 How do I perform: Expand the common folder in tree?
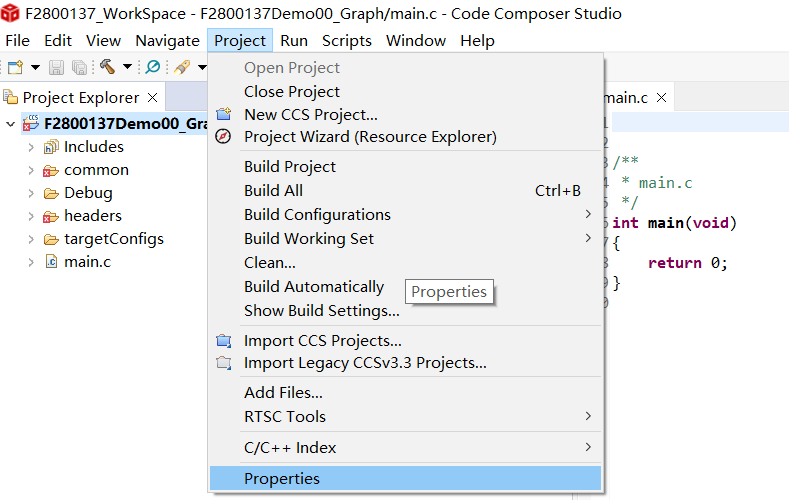31,171
